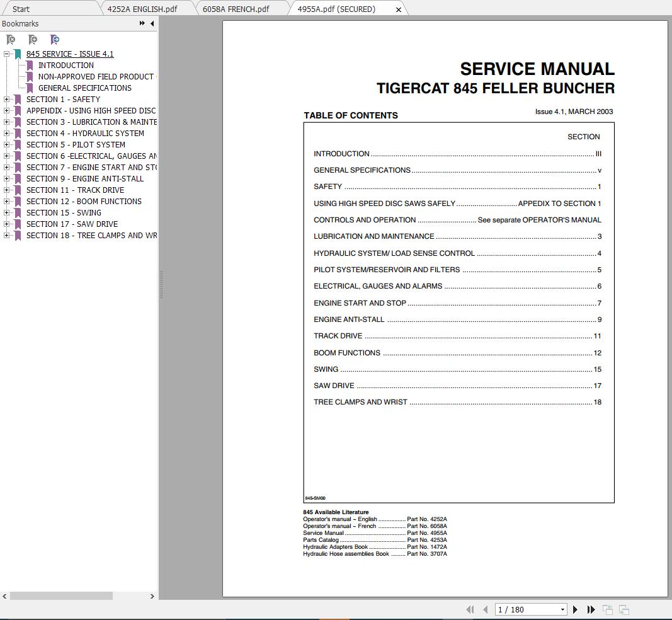Expand SECTION 12 - BOOM FUNCTIONS bookmark
The image size is (672, 620).
point(6,202)
